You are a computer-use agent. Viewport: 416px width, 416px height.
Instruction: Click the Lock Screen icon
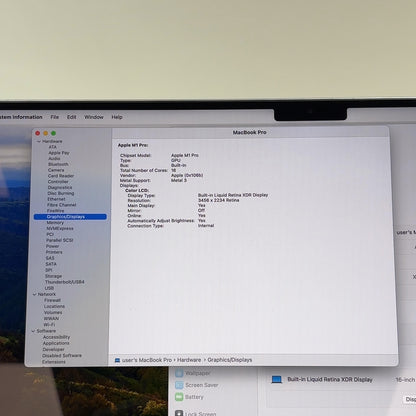click(x=179, y=413)
